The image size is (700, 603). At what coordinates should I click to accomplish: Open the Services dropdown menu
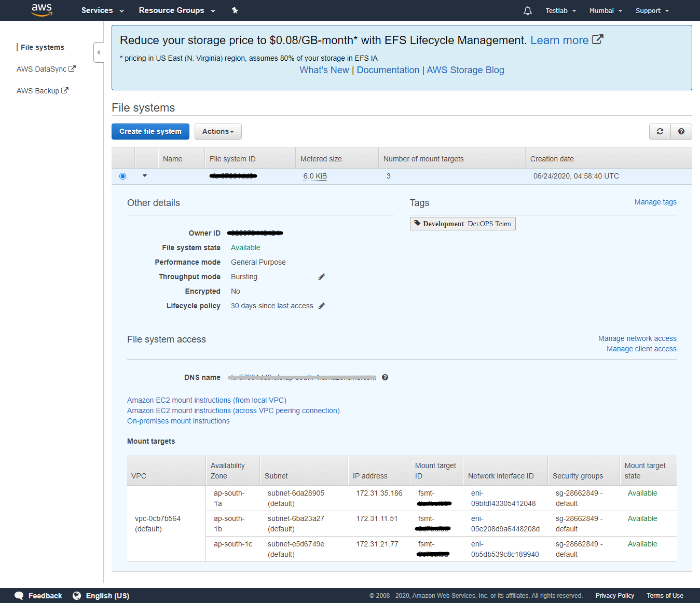coord(102,10)
